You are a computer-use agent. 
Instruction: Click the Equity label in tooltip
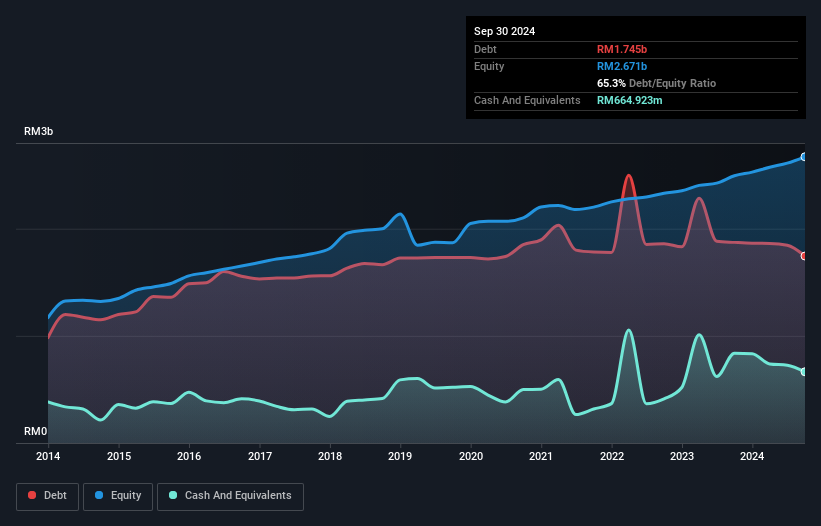(489, 66)
